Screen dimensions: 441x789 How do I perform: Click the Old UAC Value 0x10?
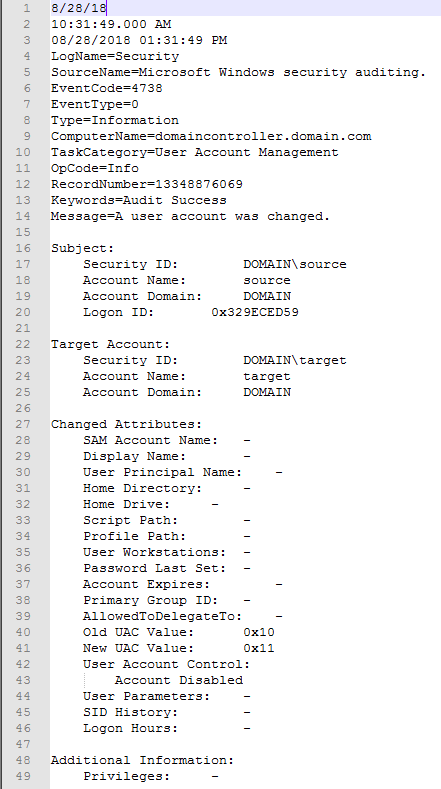[259, 633]
